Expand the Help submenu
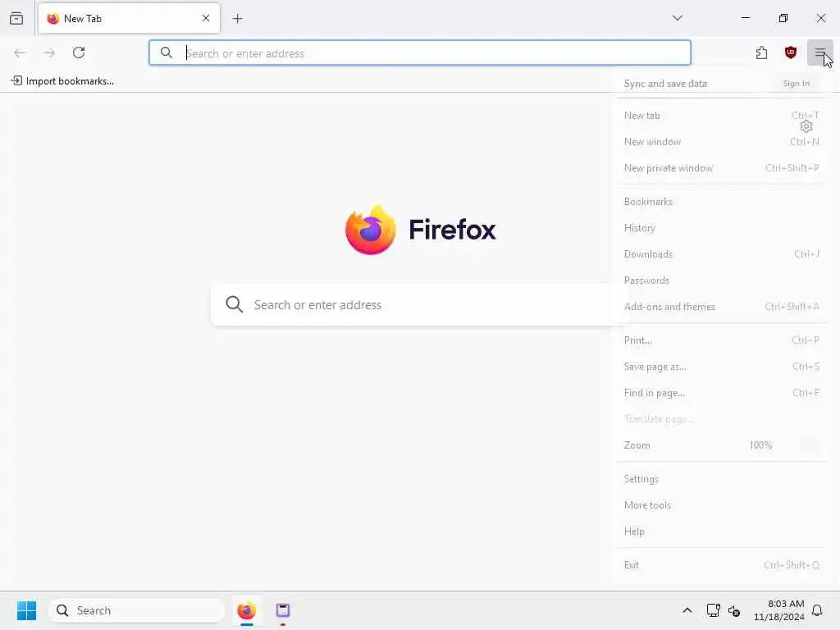This screenshot has height=630, width=840. (x=721, y=532)
